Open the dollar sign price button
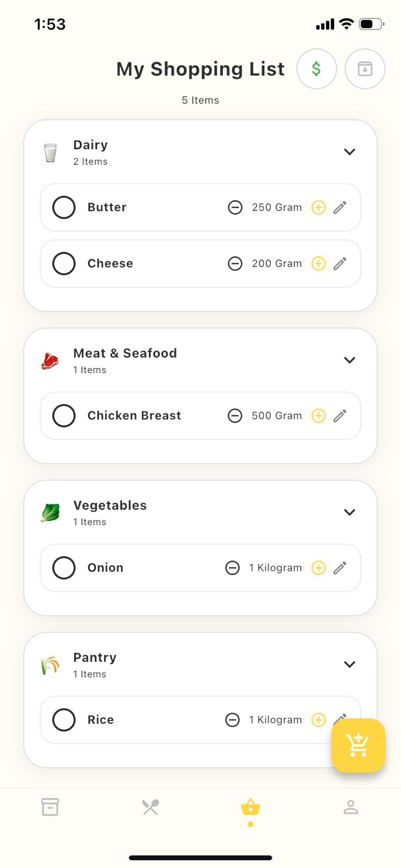 [x=316, y=69]
